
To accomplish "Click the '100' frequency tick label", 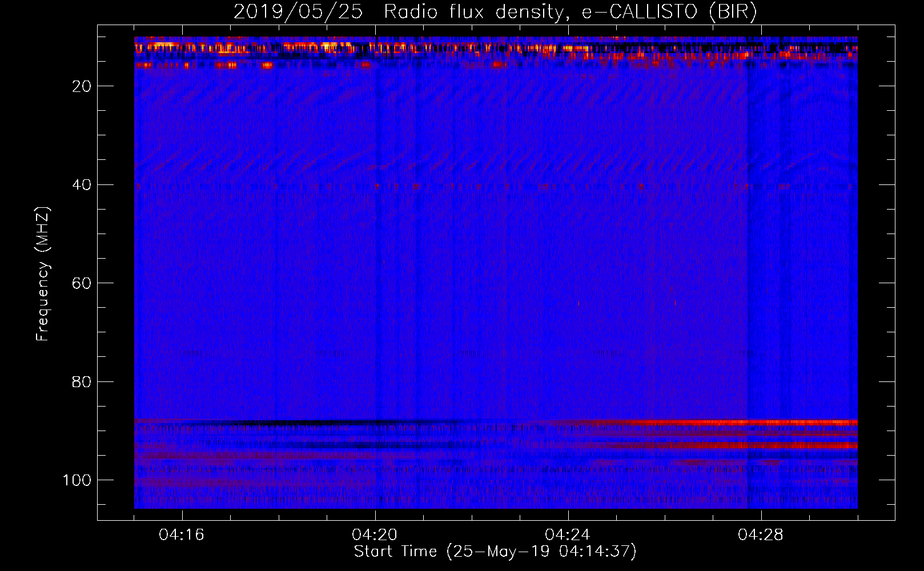I will [x=77, y=480].
